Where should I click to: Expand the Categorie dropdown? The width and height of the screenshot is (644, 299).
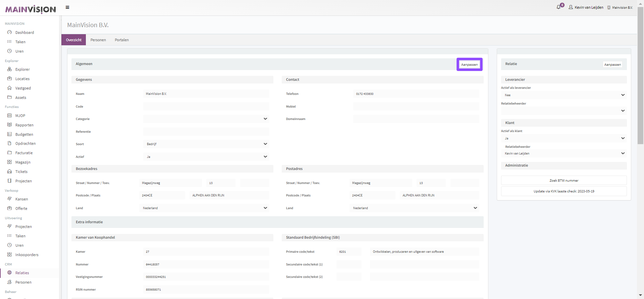[206, 119]
